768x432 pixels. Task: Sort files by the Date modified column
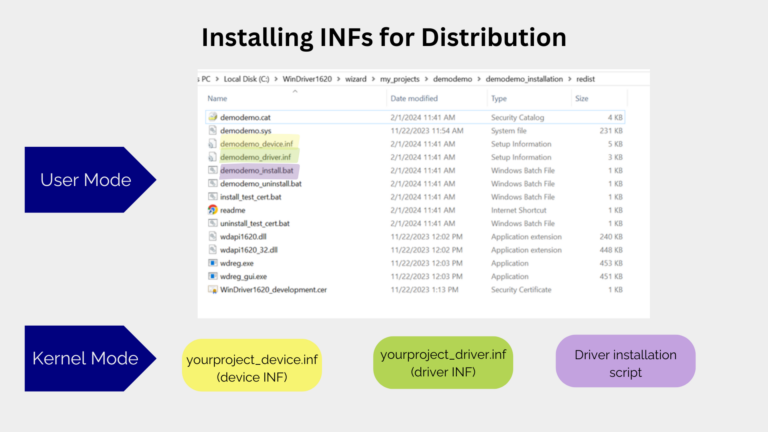414,98
